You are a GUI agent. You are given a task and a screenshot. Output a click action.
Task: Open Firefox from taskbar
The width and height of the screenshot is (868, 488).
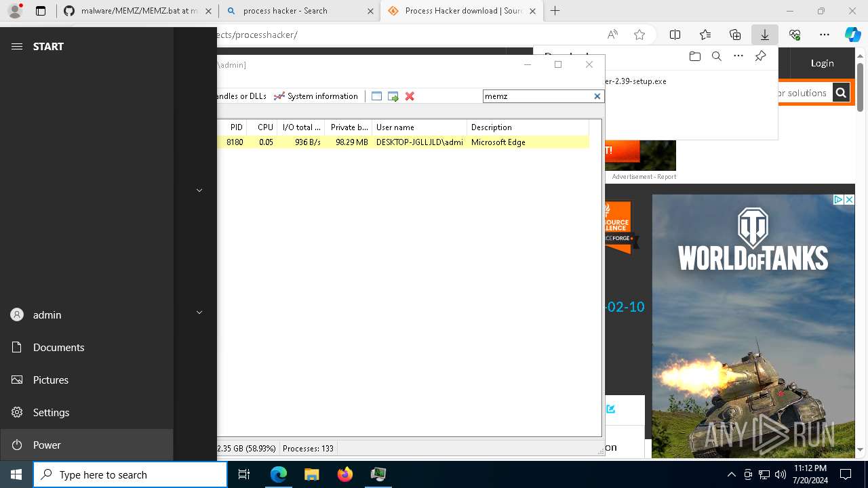pyautogui.click(x=344, y=474)
